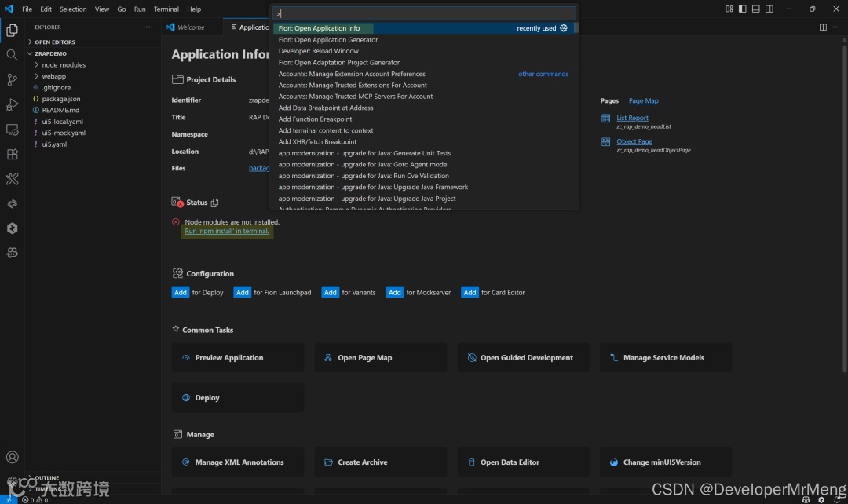Select Developer: Reload Window command
Screen dimensions: 848x504
(423, 51)
